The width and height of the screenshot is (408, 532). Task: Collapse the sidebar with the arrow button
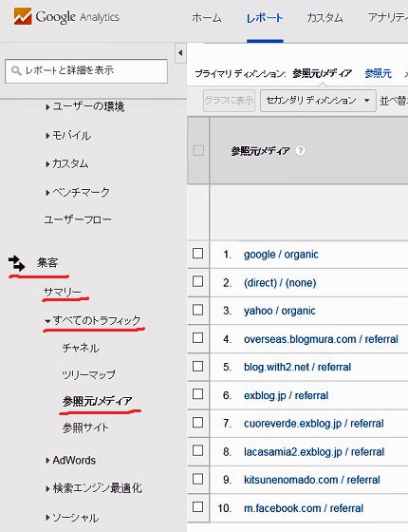180,53
